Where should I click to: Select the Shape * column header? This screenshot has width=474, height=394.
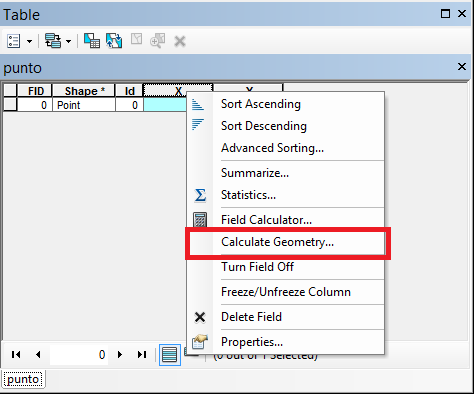coord(84,91)
